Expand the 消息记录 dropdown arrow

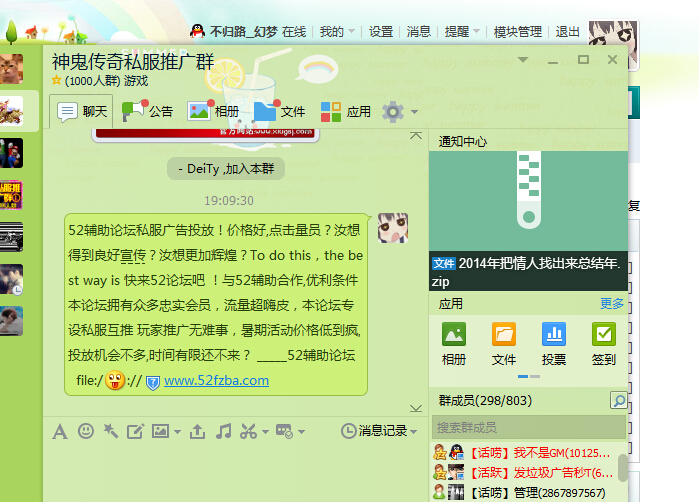pos(413,432)
